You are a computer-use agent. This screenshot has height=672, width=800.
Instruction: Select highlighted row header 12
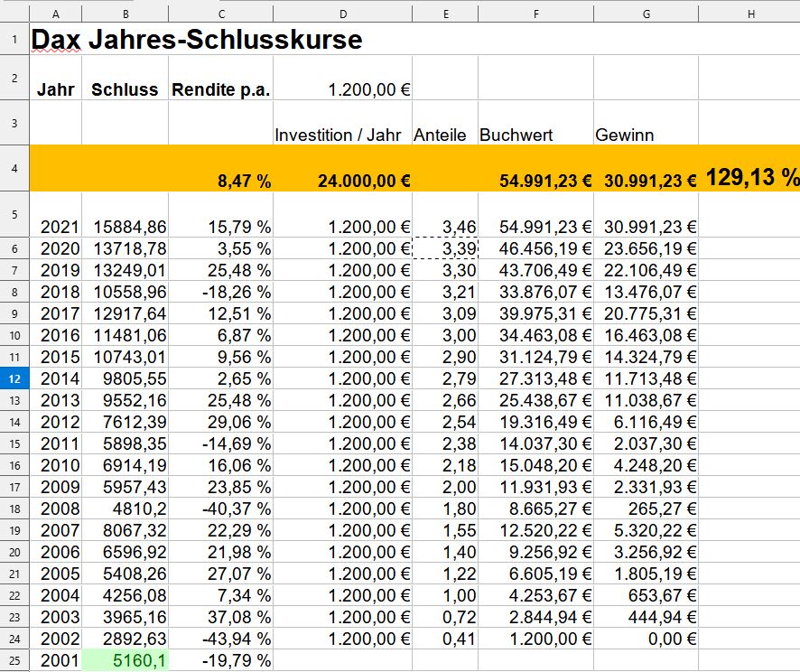[14, 379]
